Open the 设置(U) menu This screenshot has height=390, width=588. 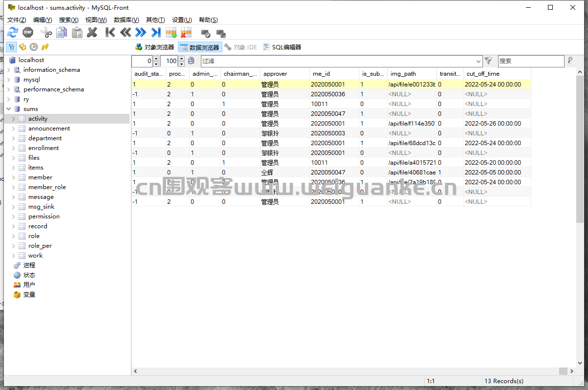pyautogui.click(x=181, y=20)
